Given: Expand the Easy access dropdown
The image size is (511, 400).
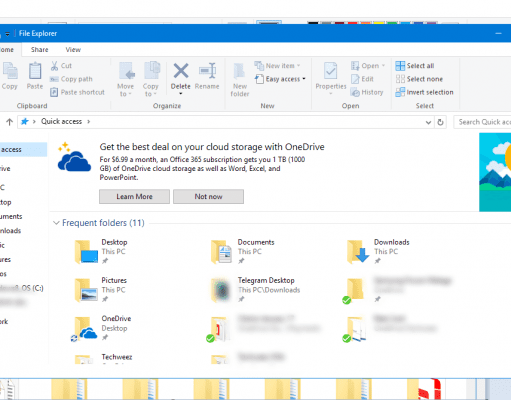Looking at the screenshot, I should click(304, 79).
